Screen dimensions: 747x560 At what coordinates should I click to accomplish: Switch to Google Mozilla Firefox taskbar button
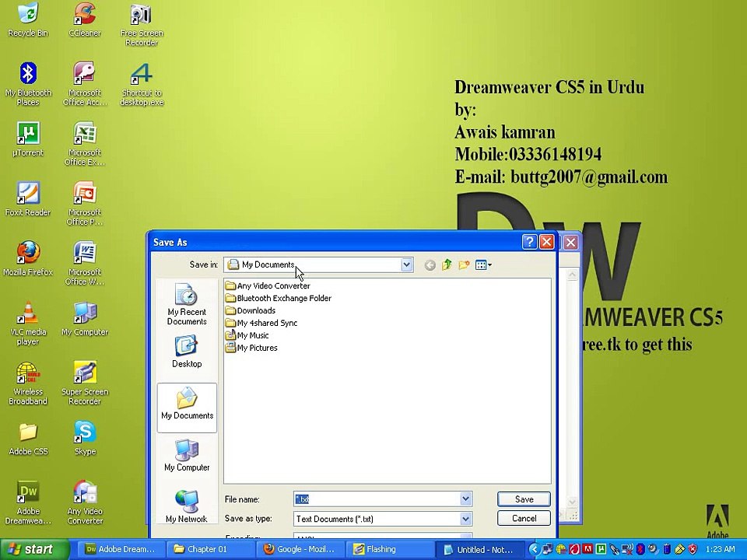point(300,549)
